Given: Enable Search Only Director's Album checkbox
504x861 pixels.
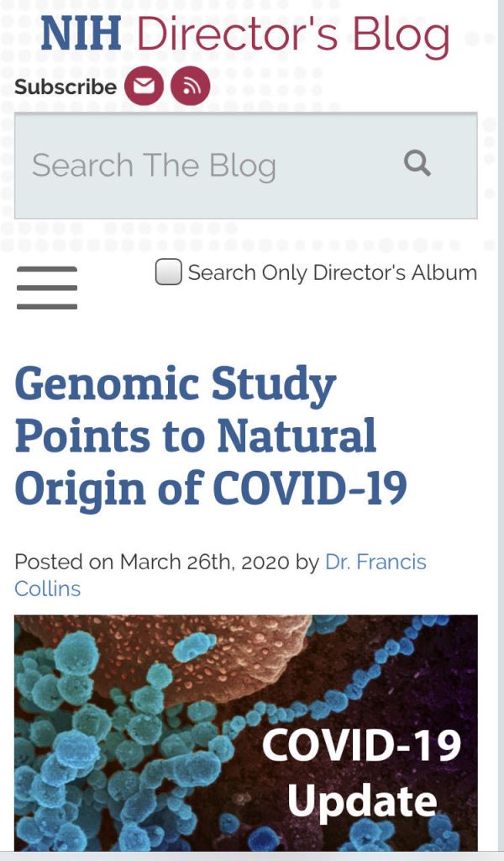Looking at the screenshot, I should (x=168, y=272).
